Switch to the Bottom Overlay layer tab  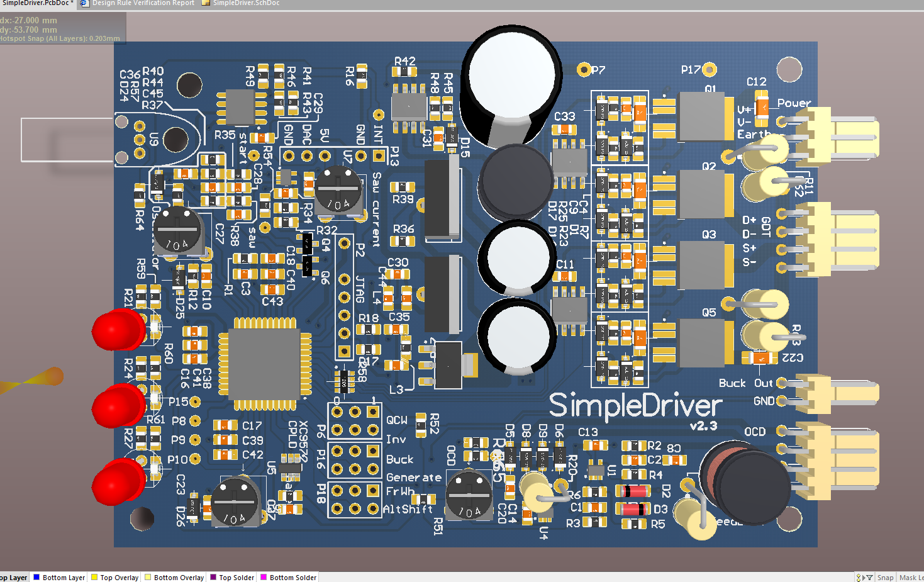pyautogui.click(x=179, y=578)
